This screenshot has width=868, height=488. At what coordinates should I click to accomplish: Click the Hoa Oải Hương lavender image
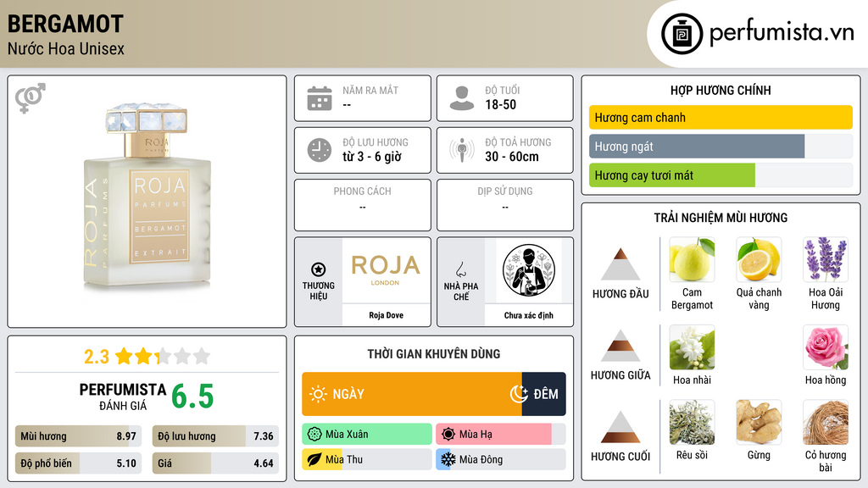pos(826,259)
